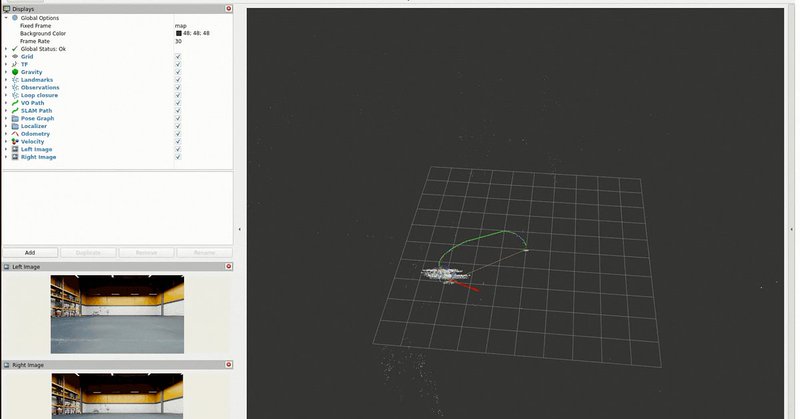800x419 pixels.
Task: Toggle the Localizer checkbox
Action: tap(178, 126)
